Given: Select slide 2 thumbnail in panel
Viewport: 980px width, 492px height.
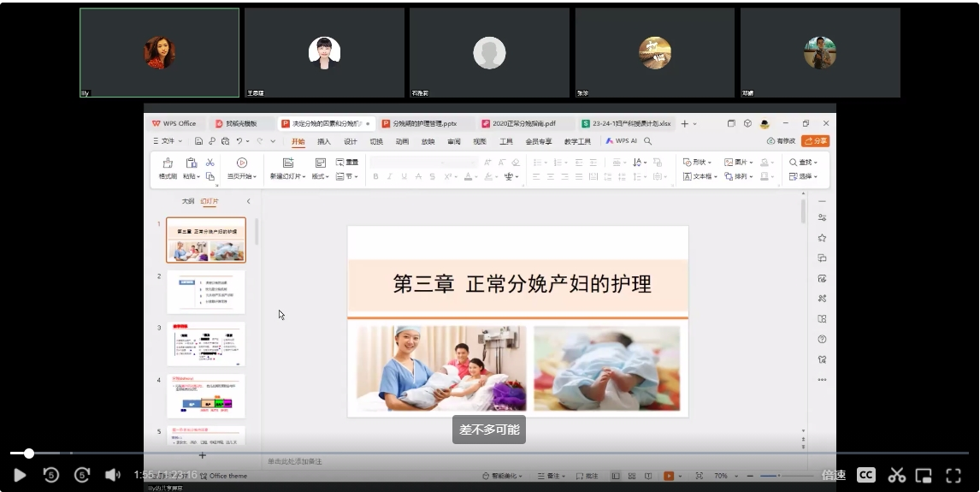Looking at the screenshot, I should (205, 292).
